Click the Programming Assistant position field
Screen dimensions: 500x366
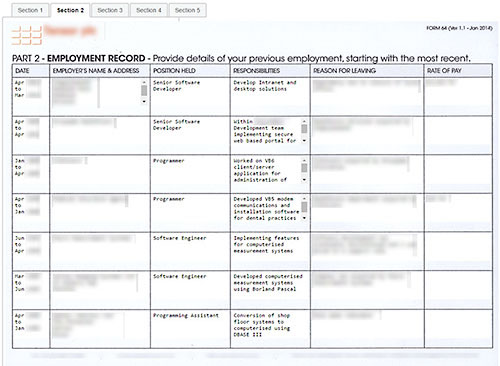click(190, 329)
